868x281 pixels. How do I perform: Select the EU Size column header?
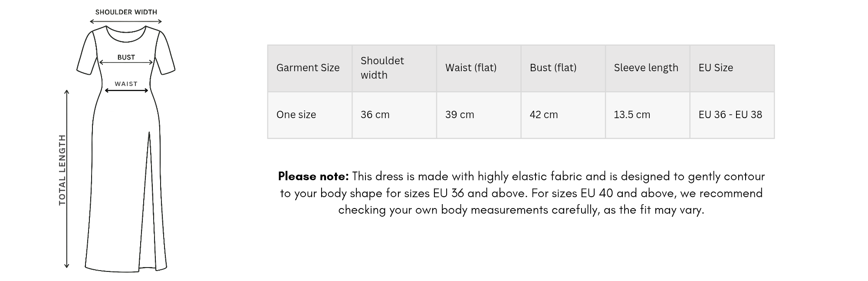[x=716, y=68]
